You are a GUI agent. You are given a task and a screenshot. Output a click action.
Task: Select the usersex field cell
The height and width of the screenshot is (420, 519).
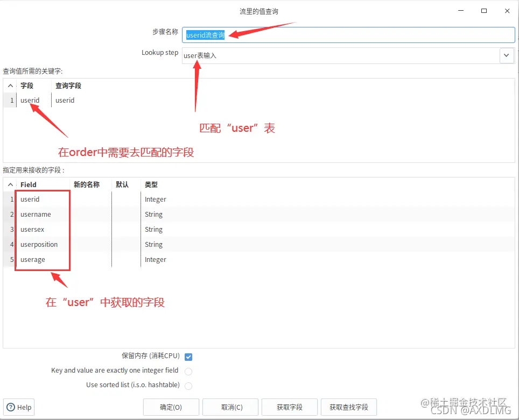(43, 229)
